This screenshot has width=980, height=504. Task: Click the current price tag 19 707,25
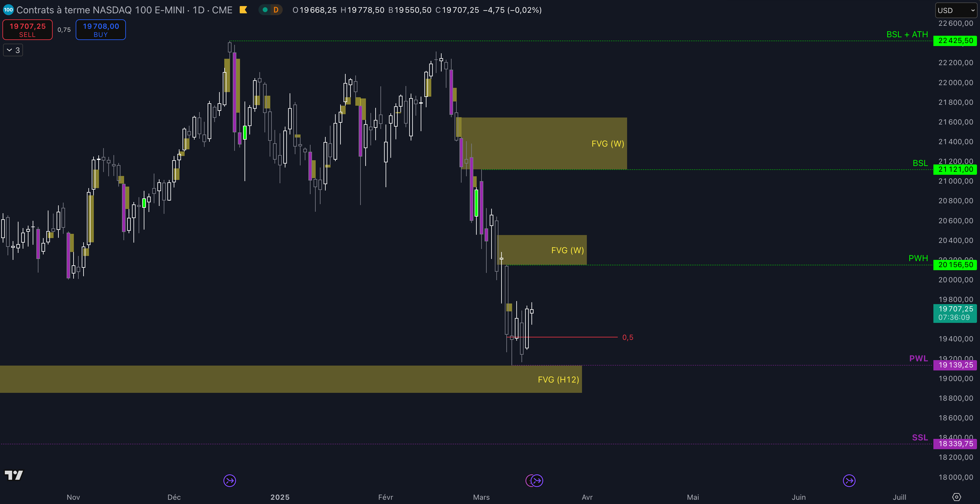pyautogui.click(x=955, y=313)
